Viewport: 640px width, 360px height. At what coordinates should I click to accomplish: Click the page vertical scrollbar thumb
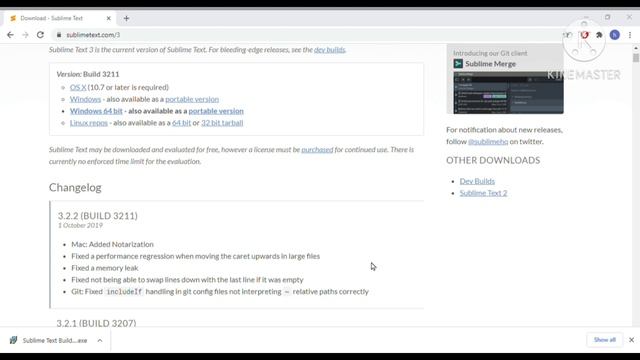tap(636, 58)
